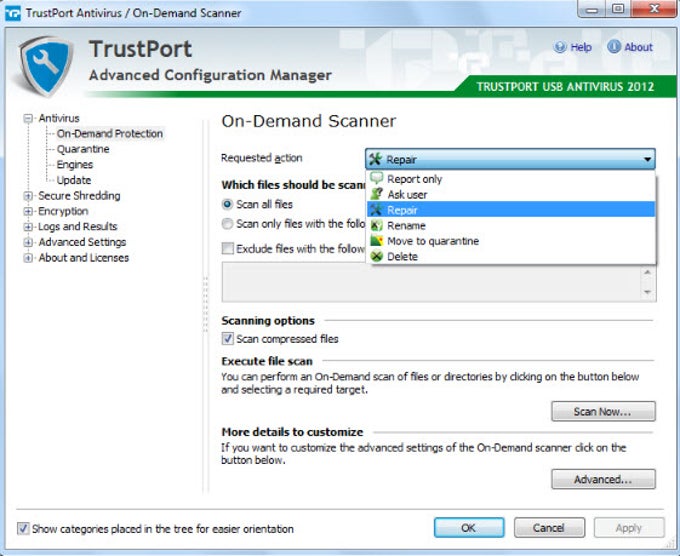The height and width of the screenshot is (556, 680).
Task: Close the Requested action dropdown via its arrow
Action: coord(647,159)
